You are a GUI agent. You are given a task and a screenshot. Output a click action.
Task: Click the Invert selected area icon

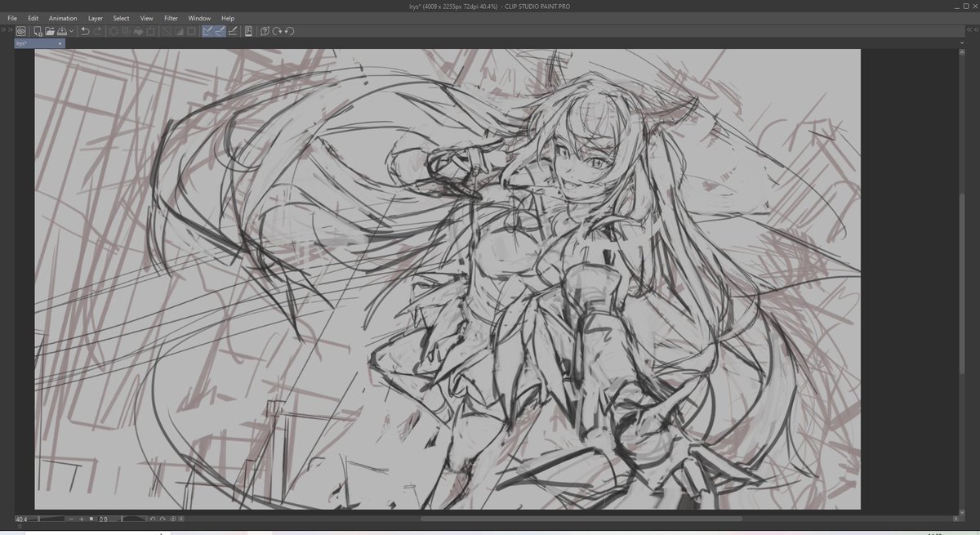(179, 31)
